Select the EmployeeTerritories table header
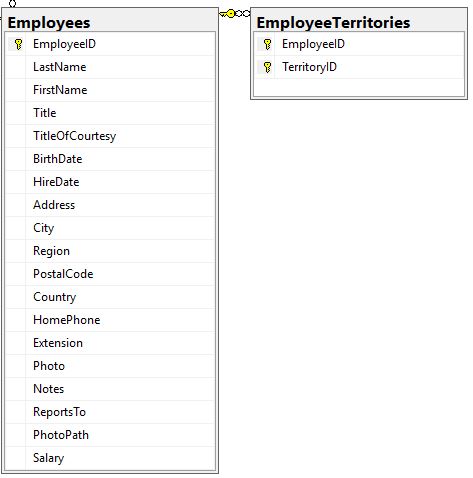The width and height of the screenshot is (473, 478). [x=359, y=22]
